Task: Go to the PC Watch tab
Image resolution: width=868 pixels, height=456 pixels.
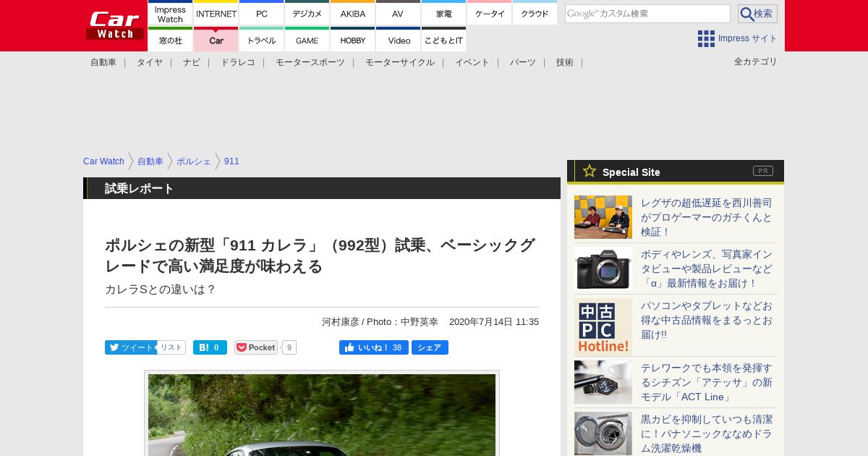Action: pyautogui.click(x=262, y=13)
